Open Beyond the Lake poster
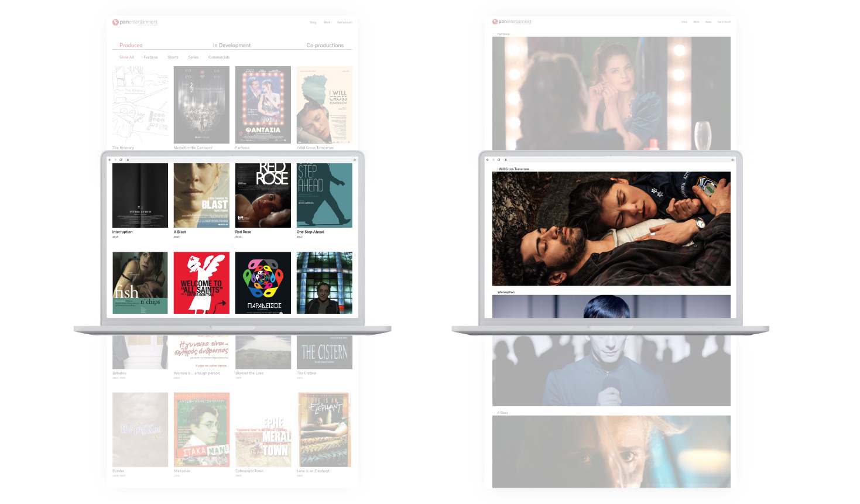 [x=263, y=352]
